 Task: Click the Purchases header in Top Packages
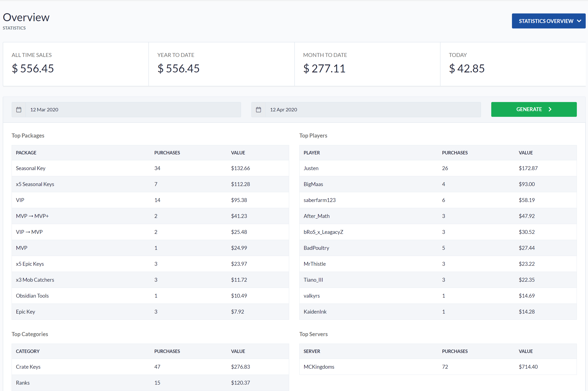(x=167, y=153)
